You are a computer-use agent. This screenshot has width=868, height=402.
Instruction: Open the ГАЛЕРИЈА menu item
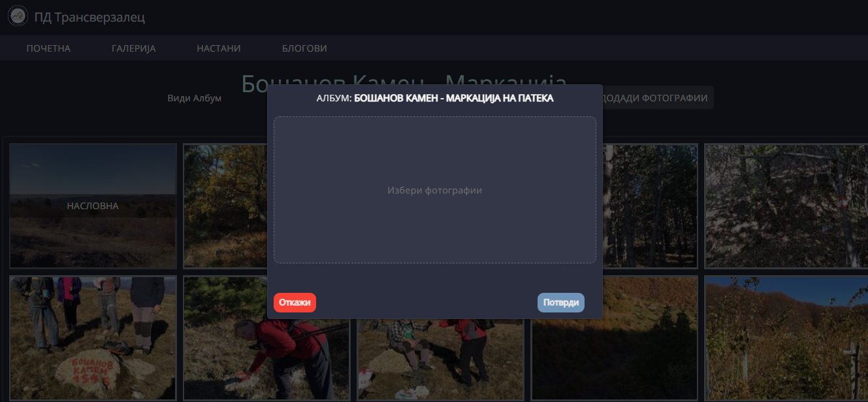(x=134, y=48)
